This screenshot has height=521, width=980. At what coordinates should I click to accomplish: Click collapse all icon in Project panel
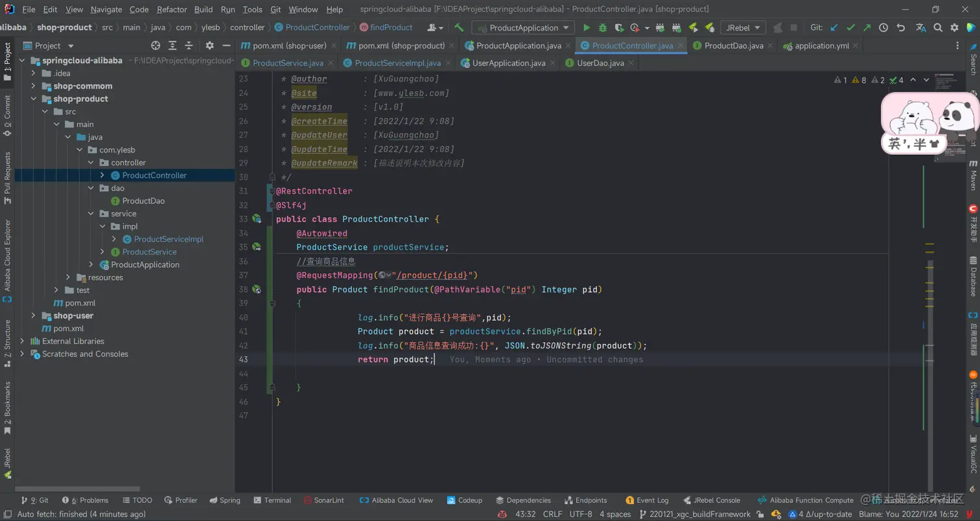pos(189,45)
